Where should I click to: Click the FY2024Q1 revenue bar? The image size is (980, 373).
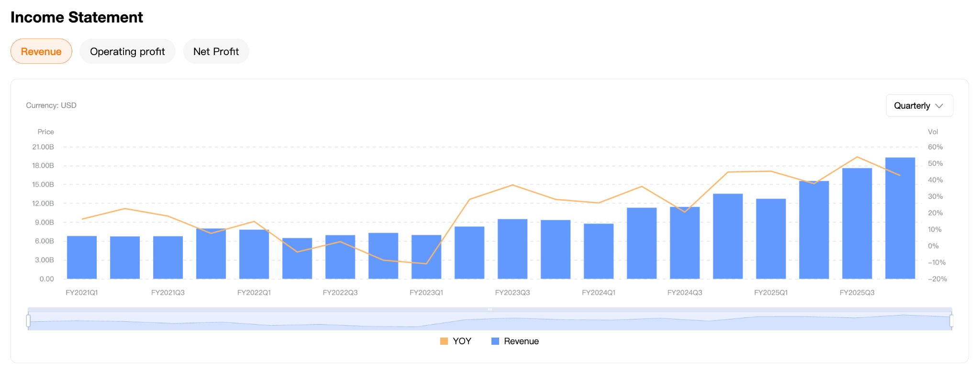point(599,251)
